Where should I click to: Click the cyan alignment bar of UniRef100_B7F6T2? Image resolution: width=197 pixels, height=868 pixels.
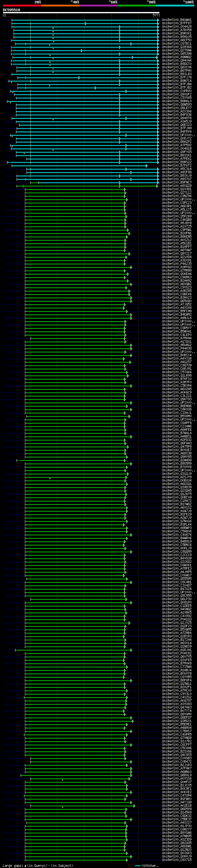79,166
